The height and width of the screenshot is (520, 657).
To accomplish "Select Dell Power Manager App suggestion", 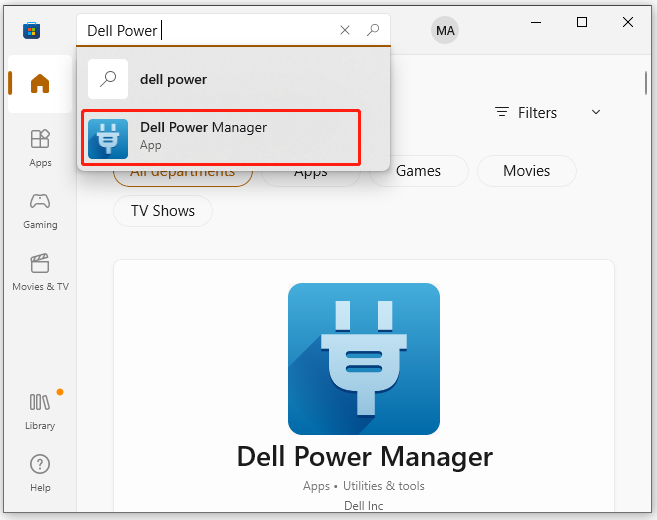I will [x=221, y=137].
